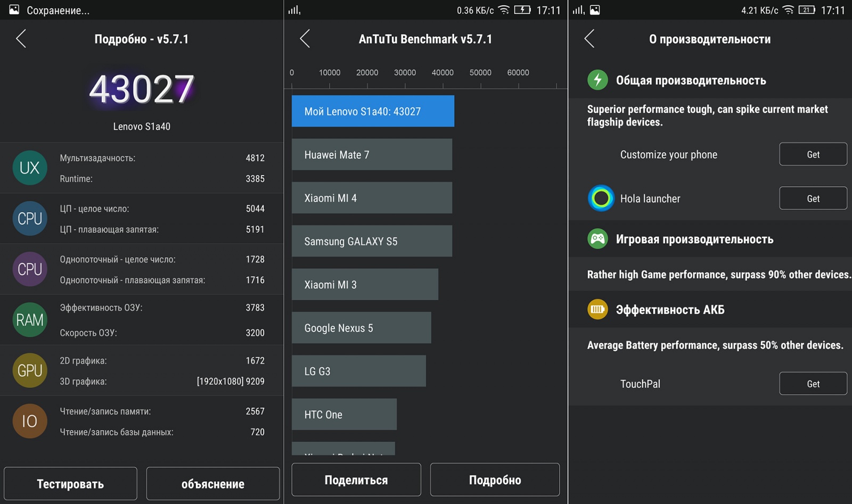Viewport: 852px width, 504px height.
Task: Tap the Скорость ОЗУ: label
Action: [x=88, y=333]
